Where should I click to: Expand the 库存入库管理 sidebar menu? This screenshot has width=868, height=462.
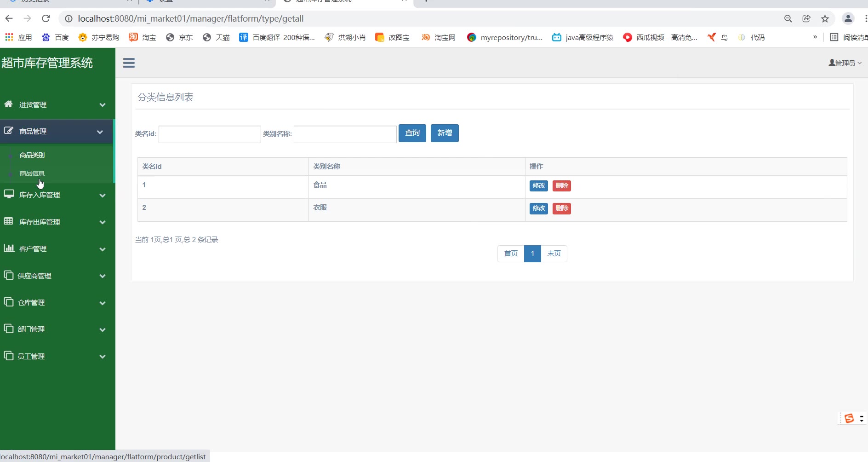tap(57, 195)
